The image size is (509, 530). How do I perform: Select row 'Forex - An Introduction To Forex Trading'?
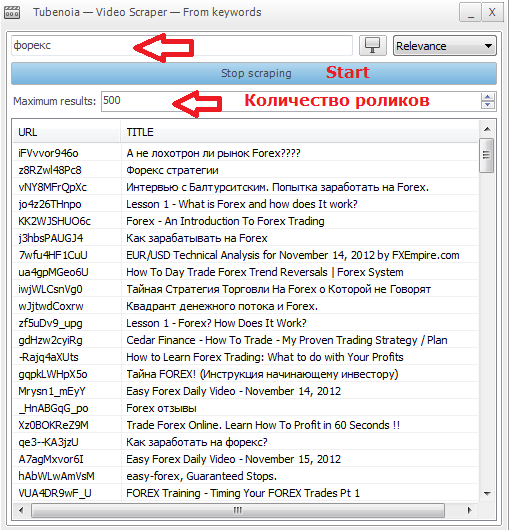coord(245,221)
